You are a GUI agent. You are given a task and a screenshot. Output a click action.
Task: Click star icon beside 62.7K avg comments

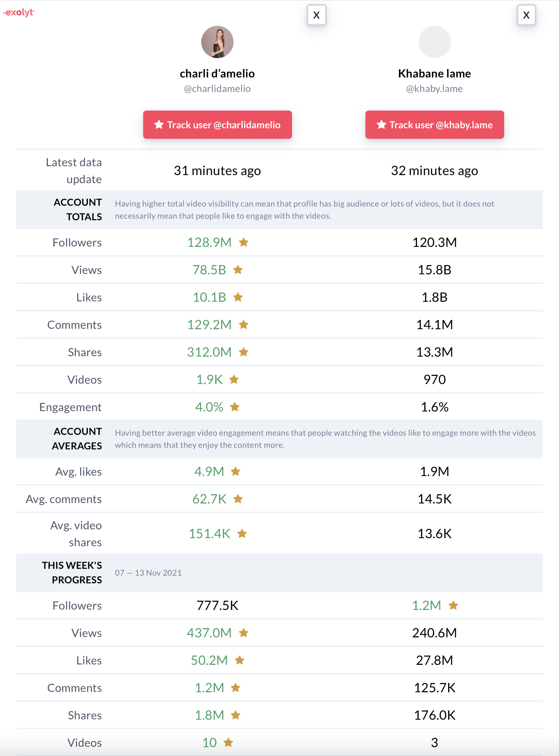pyautogui.click(x=238, y=499)
